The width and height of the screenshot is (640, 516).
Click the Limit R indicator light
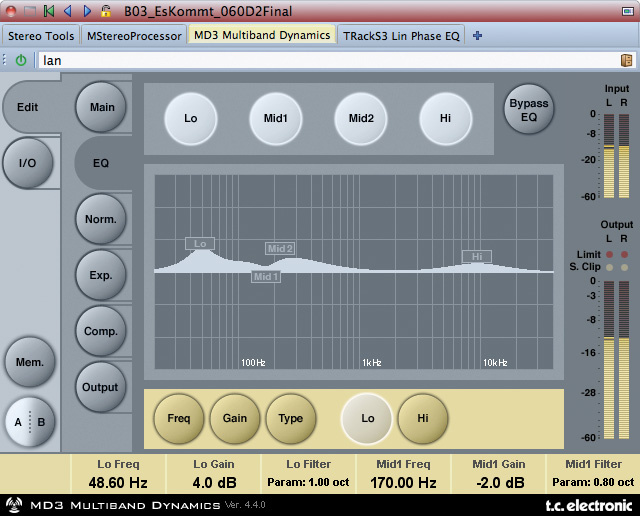pyautogui.click(x=624, y=254)
